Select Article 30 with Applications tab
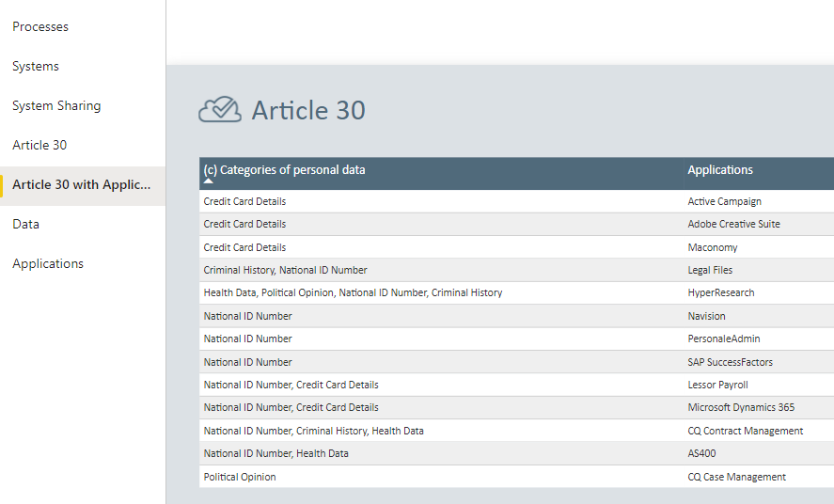834x504 pixels. coord(81,184)
